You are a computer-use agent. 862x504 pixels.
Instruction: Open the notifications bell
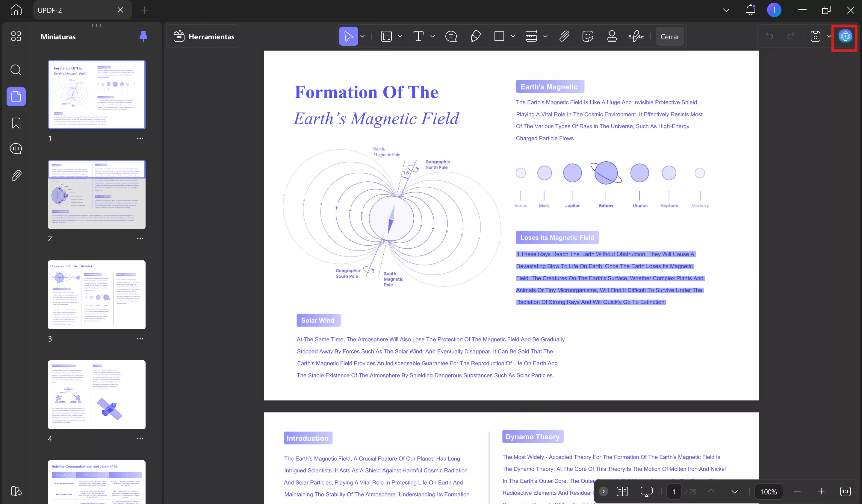[750, 10]
